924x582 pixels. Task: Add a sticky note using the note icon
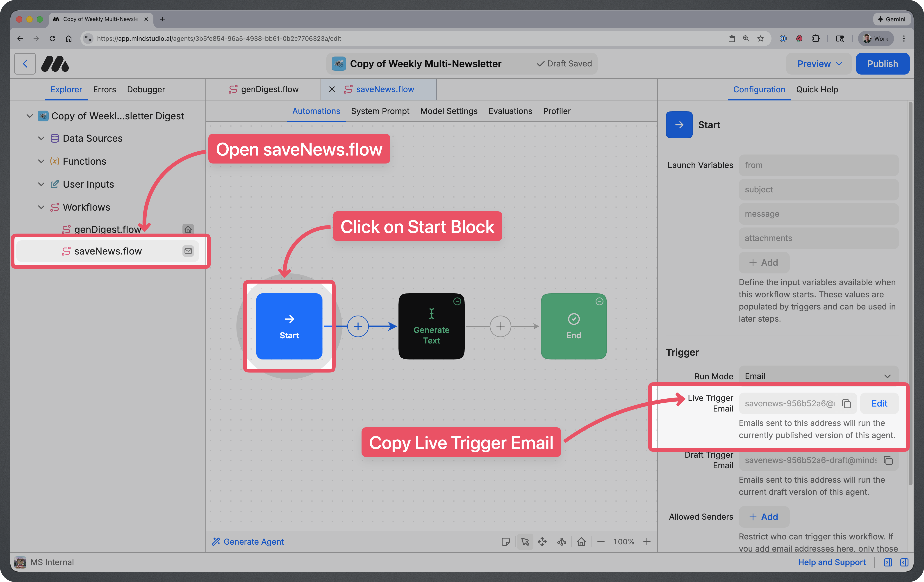[506, 542]
